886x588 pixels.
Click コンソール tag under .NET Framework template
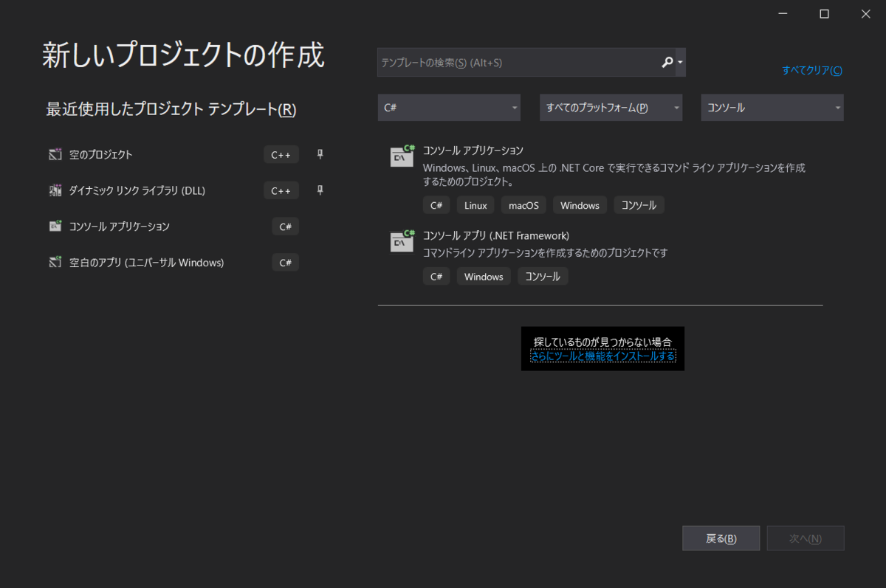point(543,277)
